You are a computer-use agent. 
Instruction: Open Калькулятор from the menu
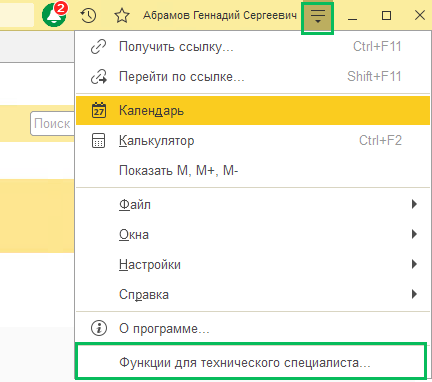253,141
